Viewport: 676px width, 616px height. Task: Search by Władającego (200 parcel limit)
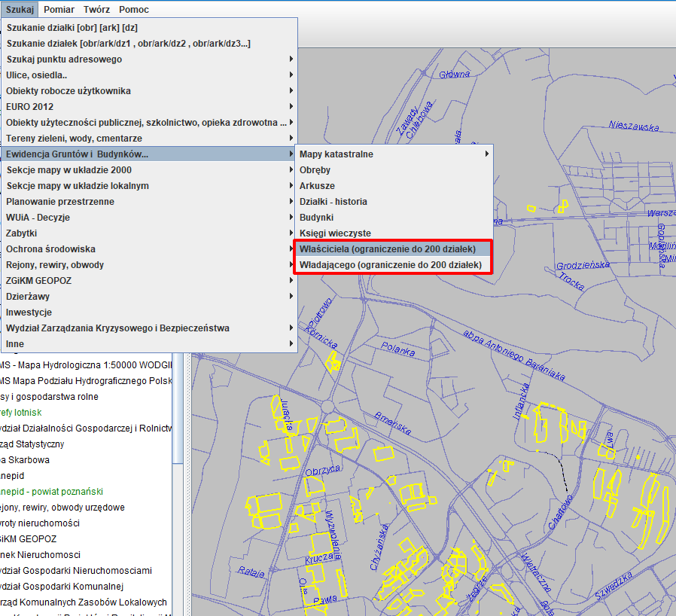pyautogui.click(x=390, y=265)
